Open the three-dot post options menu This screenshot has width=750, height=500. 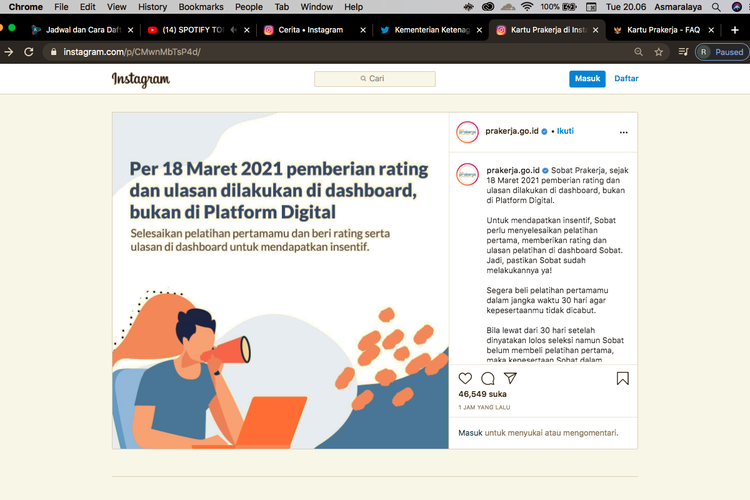point(623,132)
